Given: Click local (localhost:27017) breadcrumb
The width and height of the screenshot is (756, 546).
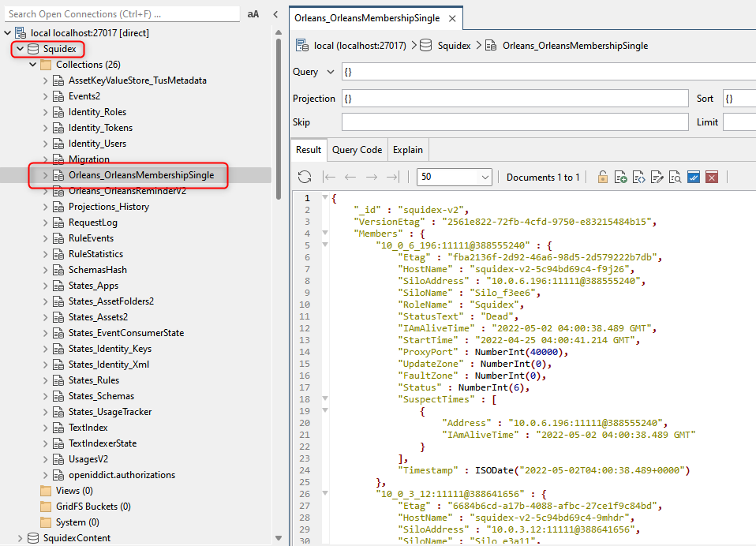Looking at the screenshot, I should click(x=360, y=46).
